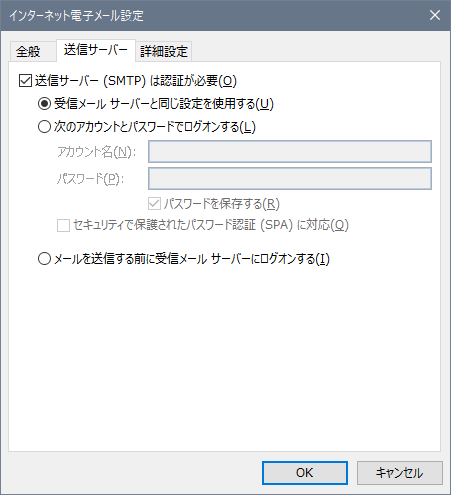
Task: Click the 送信サーバー (SMTP) は認証が必要 label text
Action: 136,81
